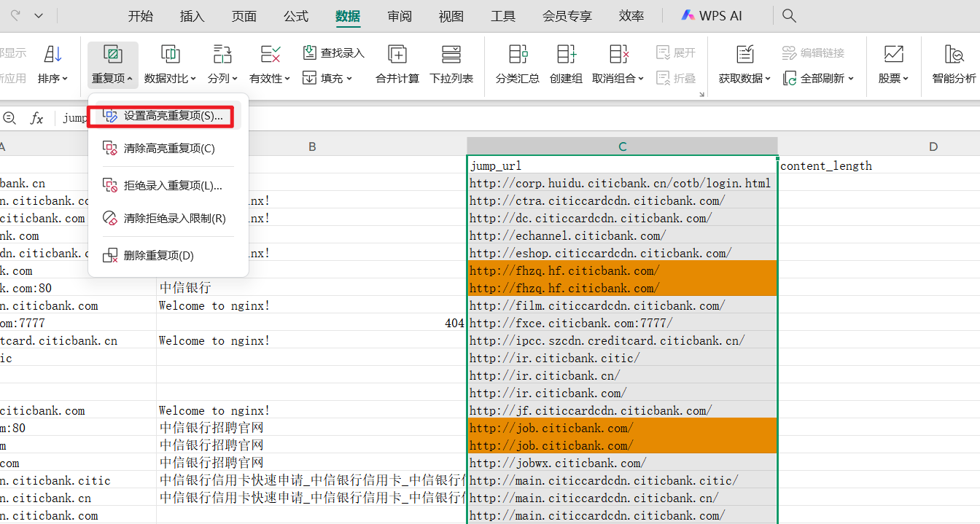The height and width of the screenshot is (524, 980).
Task: Switch to the 开始 tab
Action: [141, 16]
